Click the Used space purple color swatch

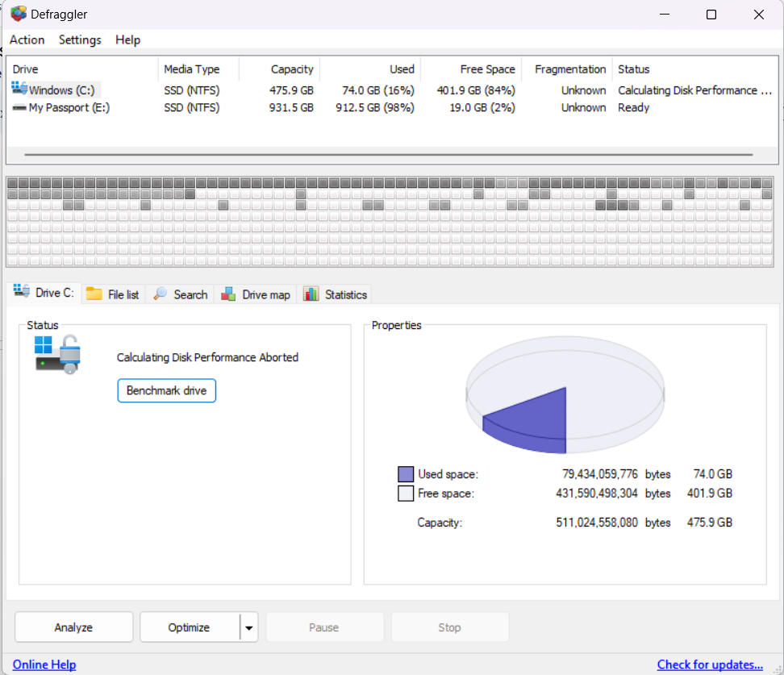[406, 474]
